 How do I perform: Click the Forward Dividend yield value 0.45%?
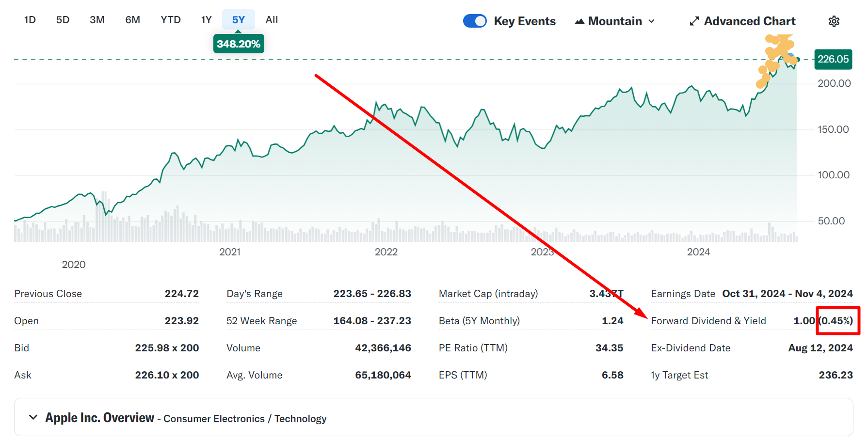[836, 321]
